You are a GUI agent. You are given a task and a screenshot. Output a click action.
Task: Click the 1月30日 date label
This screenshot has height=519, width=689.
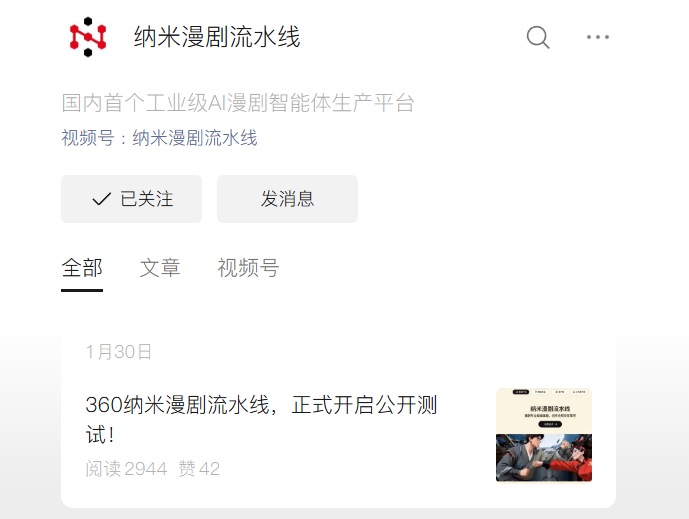119,352
